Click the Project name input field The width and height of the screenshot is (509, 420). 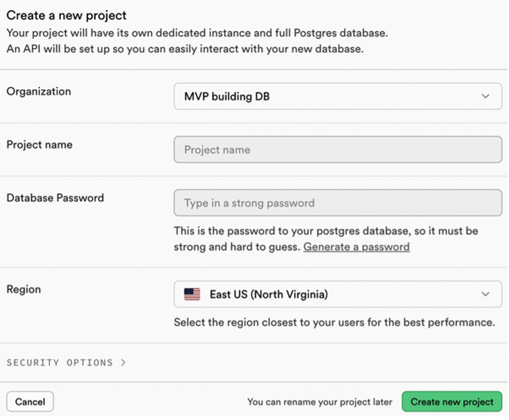337,149
